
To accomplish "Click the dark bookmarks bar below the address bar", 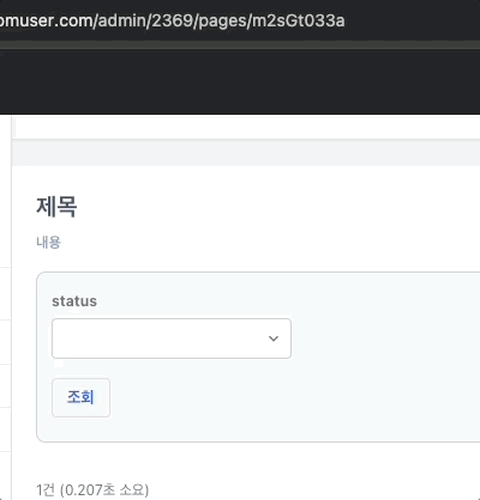I will pyautogui.click(x=240, y=82).
